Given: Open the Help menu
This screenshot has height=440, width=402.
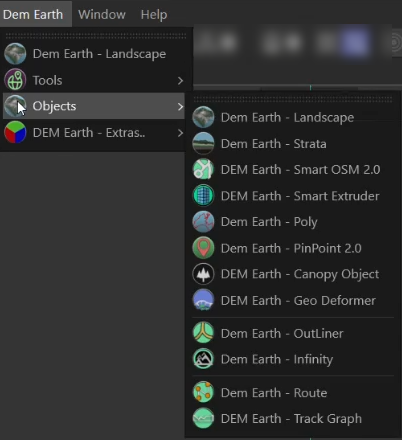Looking at the screenshot, I should click(154, 14).
